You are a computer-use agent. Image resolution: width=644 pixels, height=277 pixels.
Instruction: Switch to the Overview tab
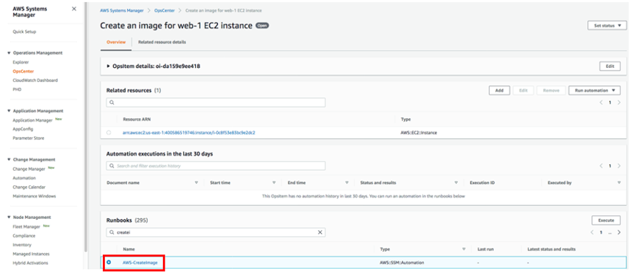(x=116, y=42)
